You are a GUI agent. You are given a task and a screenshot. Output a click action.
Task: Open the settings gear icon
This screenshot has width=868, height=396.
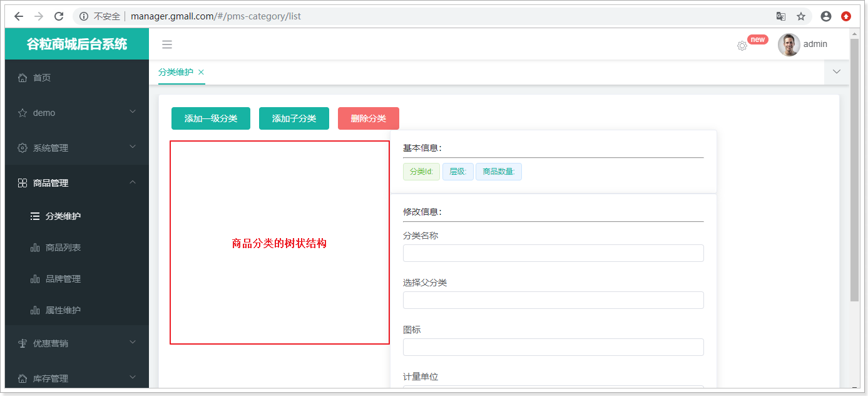point(742,46)
